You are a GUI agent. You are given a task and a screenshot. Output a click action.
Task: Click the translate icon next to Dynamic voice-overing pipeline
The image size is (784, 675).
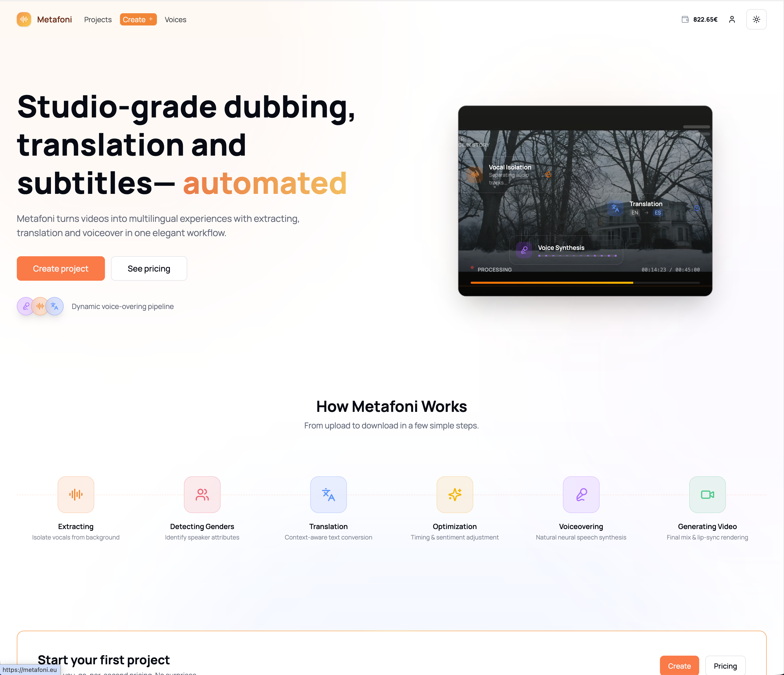click(x=55, y=306)
